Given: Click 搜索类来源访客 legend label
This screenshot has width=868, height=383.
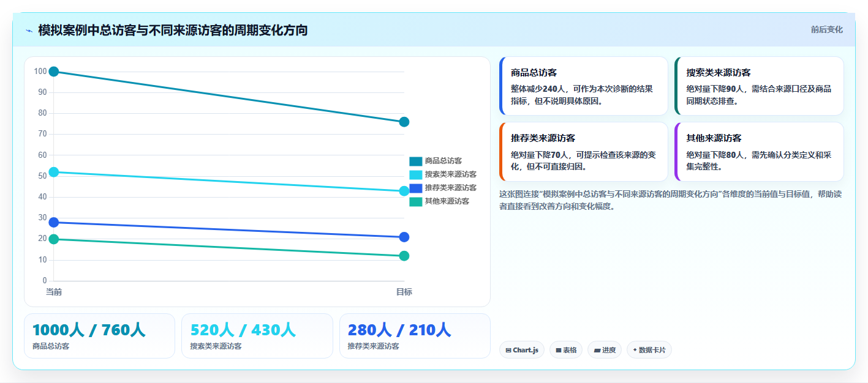Looking at the screenshot, I should pyautogui.click(x=451, y=174).
